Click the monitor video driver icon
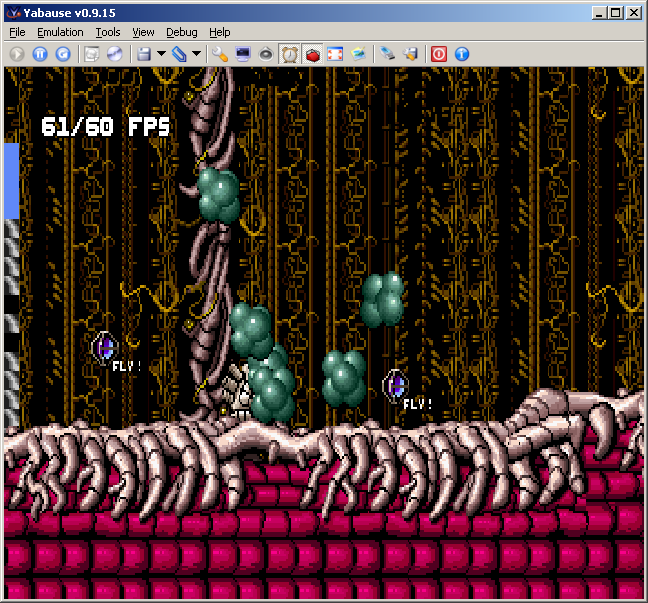The height and width of the screenshot is (603, 648). pyautogui.click(x=243, y=54)
